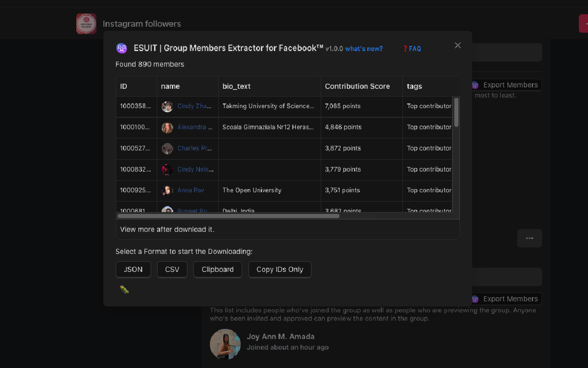Click the ID cell starting 1000832
This screenshot has width=588, height=368.
pos(136,169)
